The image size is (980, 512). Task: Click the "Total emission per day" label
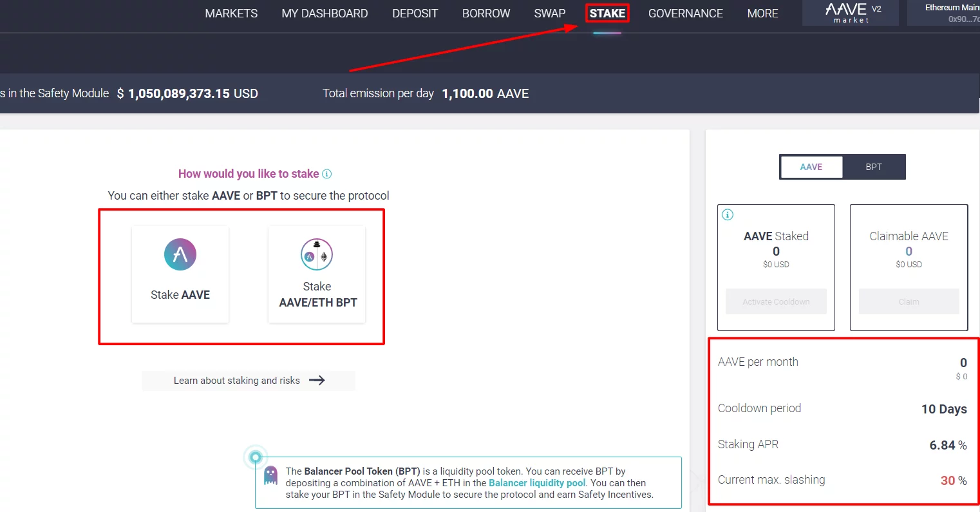(378, 93)
